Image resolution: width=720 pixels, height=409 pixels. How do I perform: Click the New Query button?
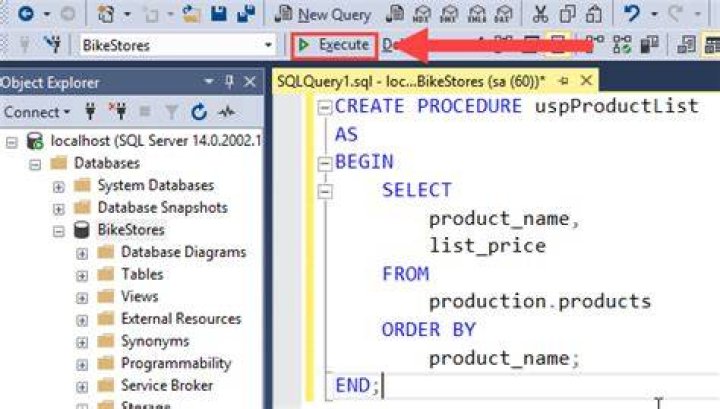click(x=323, y=14)
